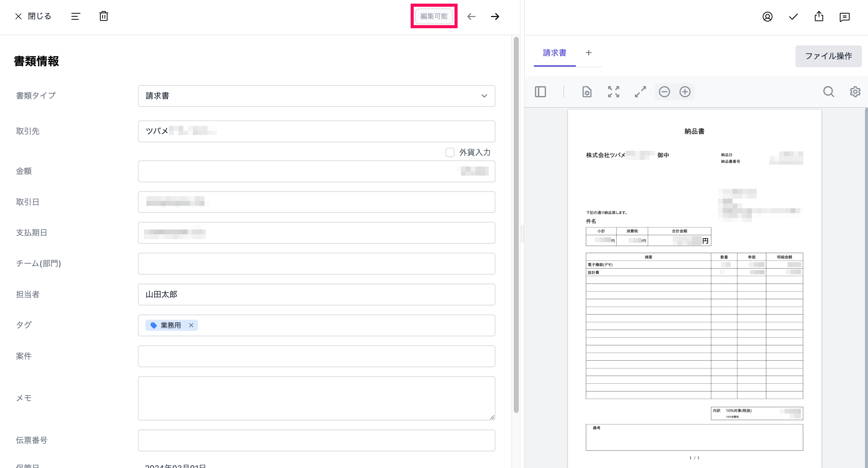Image resolution: width=868 pixels, height=468 pixels.
Task: Open the ファイル操作 menu
Action: (x=828, y=56)
